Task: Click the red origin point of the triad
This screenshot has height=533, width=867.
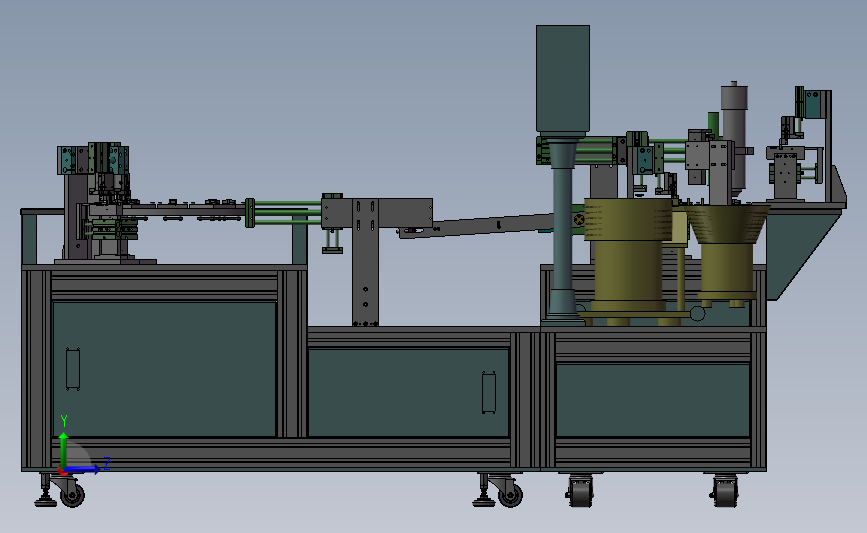Action: [x=61, y=470]
